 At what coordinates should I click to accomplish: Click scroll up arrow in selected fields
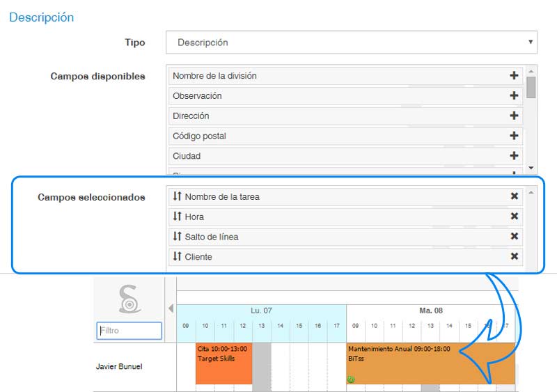coord(531,192)
